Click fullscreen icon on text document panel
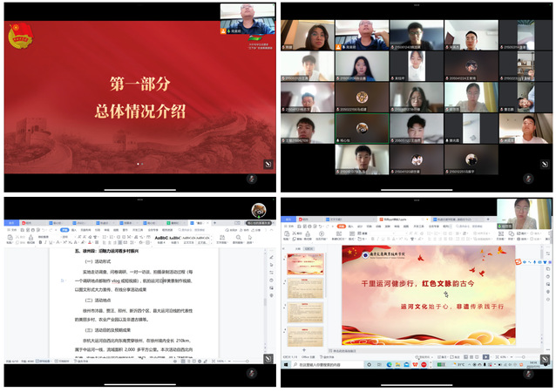 click(268, 358)
